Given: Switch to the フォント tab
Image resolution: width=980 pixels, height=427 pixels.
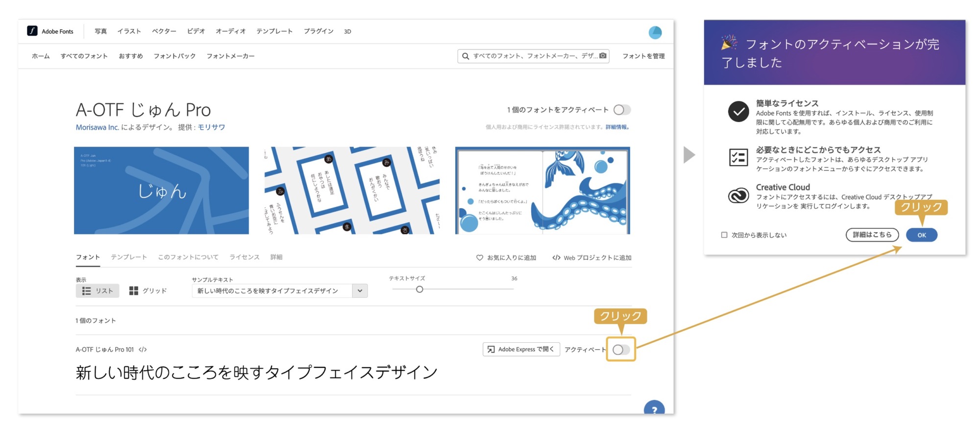Looking at the screenshot, I should click(x=88, y=258).
